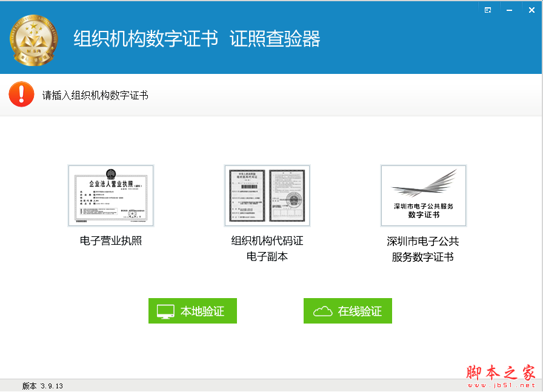The height and width of the screenshot is (392, 543).
Task: Click the 请插入组织机构数字证书 prompt message
Action: (95, 95)
